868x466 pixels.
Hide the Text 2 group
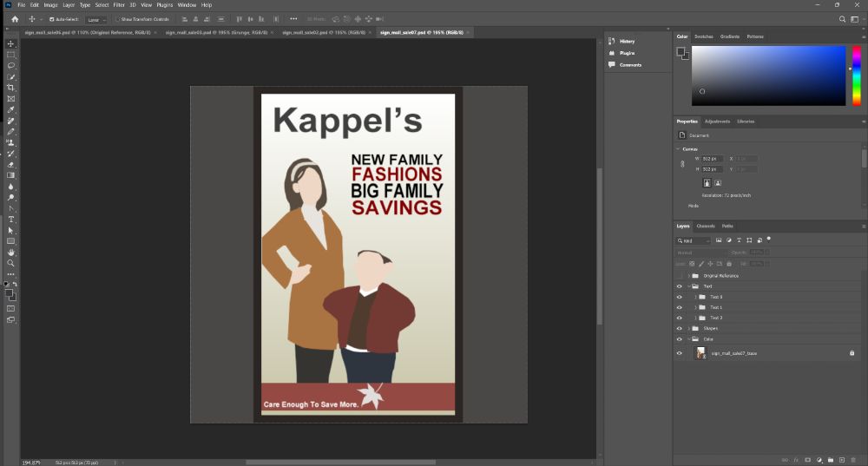tap(680, 318)
